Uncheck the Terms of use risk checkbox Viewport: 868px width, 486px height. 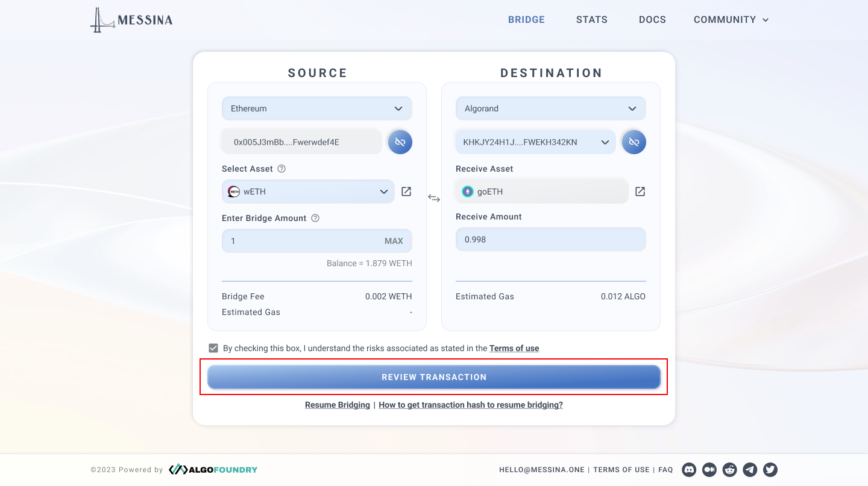tap(213, 348)
